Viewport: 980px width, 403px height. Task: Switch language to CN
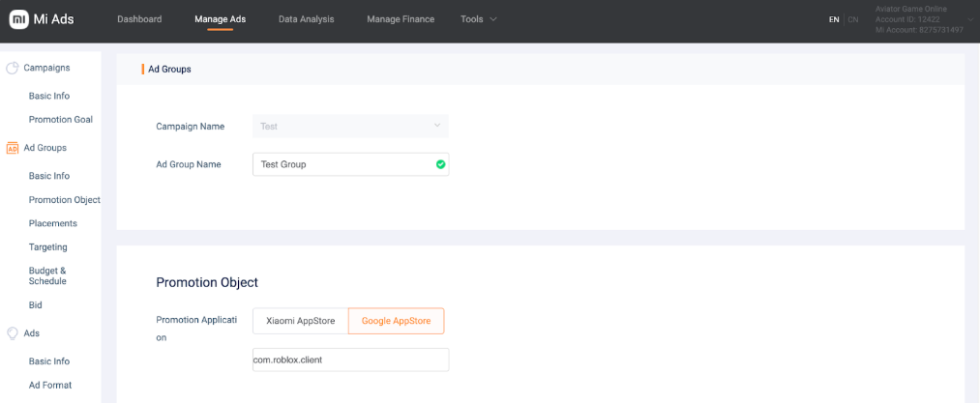point(852,19)
